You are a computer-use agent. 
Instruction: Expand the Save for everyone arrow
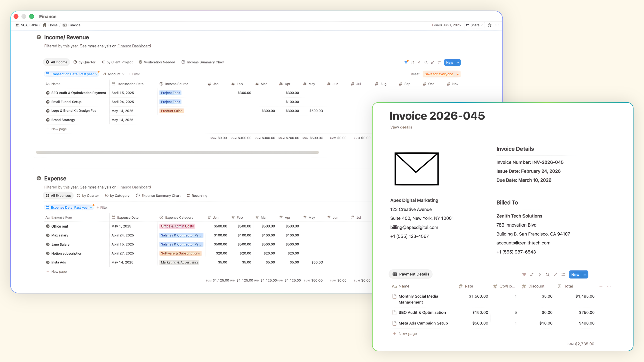point(458,74)
